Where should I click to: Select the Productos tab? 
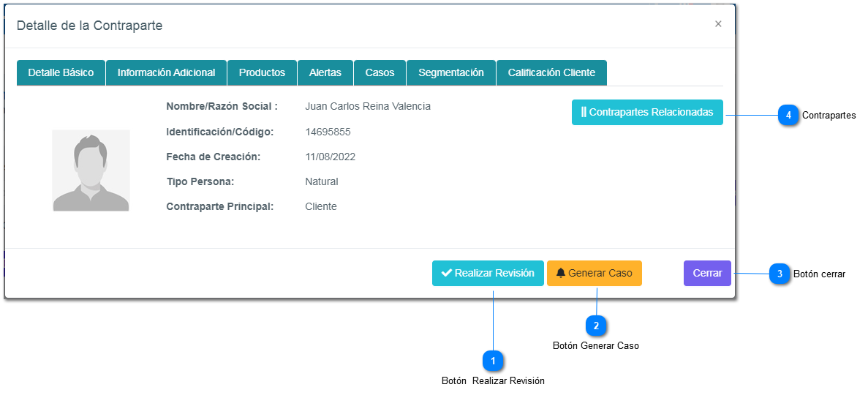point(262,73)
